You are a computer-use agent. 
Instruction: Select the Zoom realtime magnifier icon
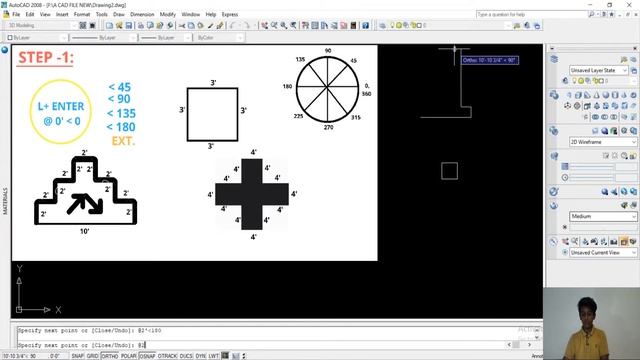274,25
